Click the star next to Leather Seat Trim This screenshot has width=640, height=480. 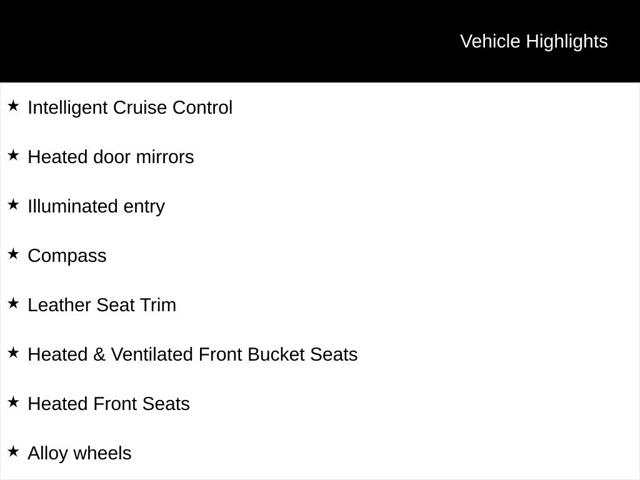pos(13,303)
